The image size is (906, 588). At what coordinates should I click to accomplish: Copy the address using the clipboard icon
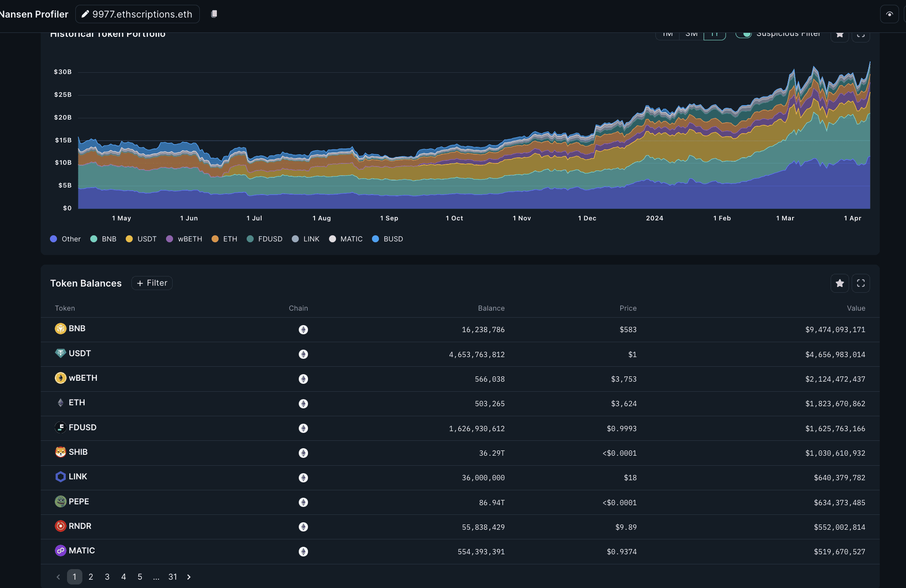click(x=214, y=14)
